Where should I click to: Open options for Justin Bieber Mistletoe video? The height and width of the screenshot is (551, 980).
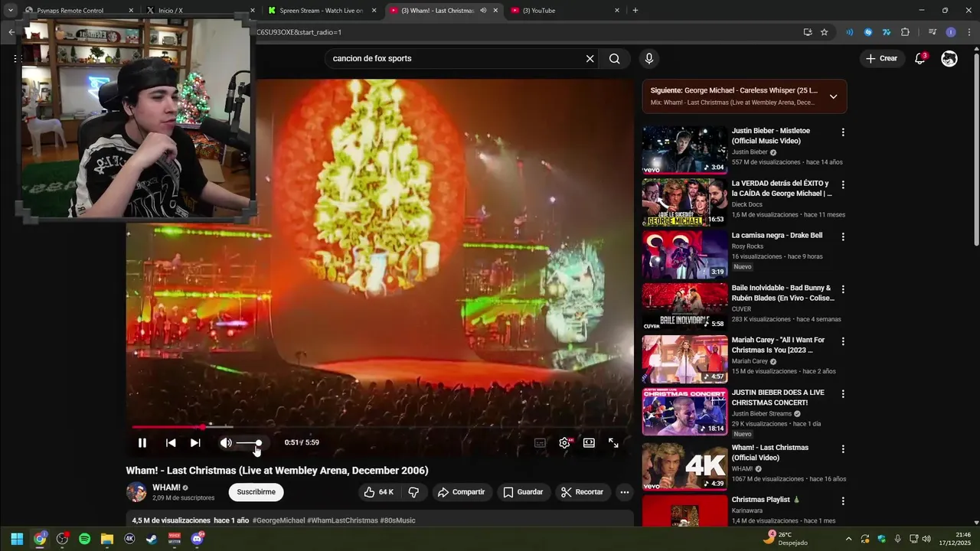click(x=843, y=132)
